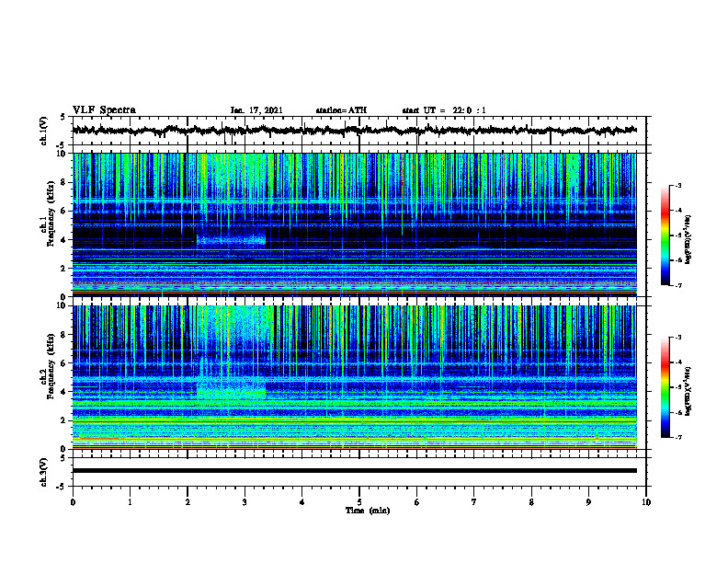Click the solid black ch.3 voltage trace
728x563 pixels.
(x=354, y=471)
